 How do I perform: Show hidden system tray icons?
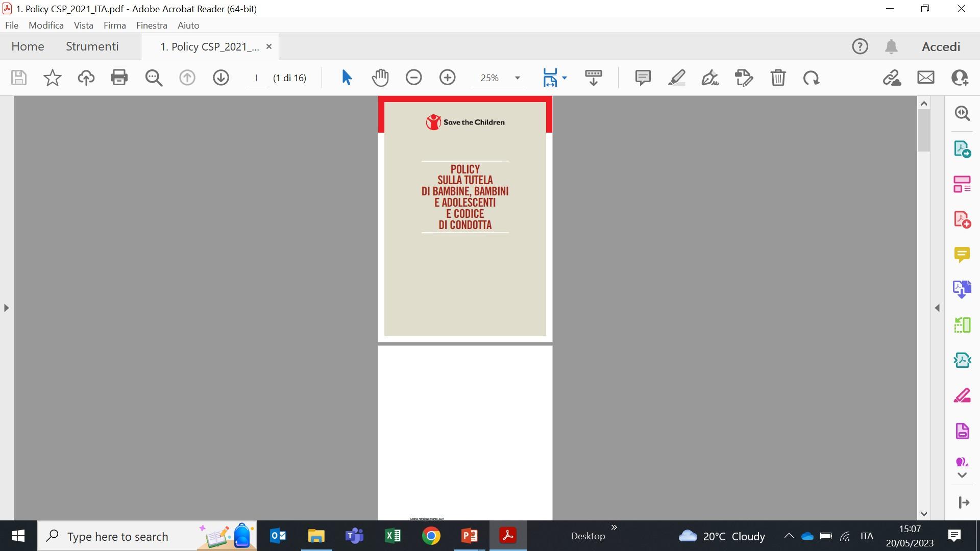point(789,536)
